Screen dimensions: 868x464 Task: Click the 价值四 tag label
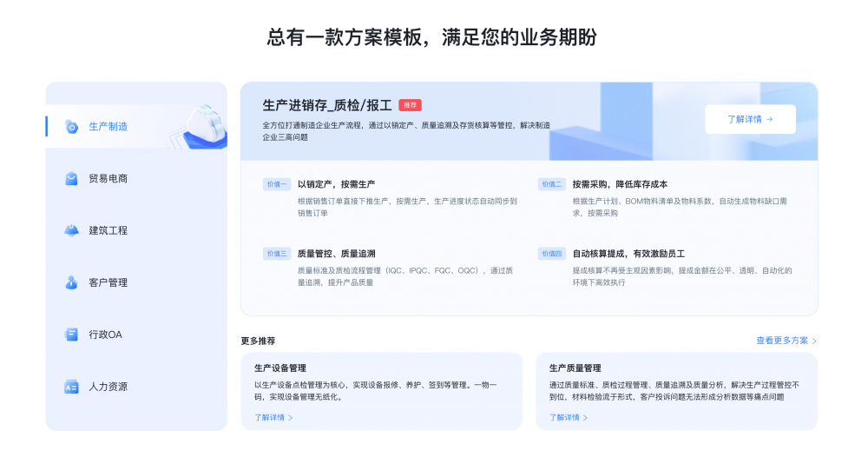[x=551, y=254]
